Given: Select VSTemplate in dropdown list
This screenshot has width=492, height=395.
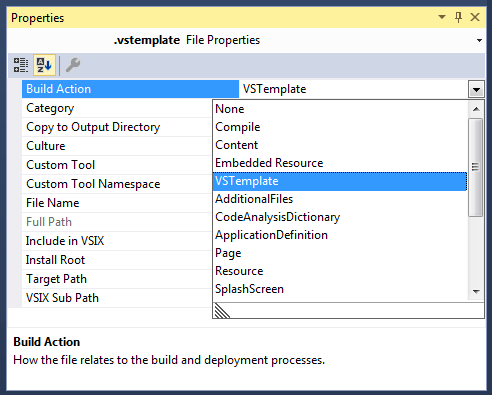Looking at the screenshot, I should [x=340, y=181].
